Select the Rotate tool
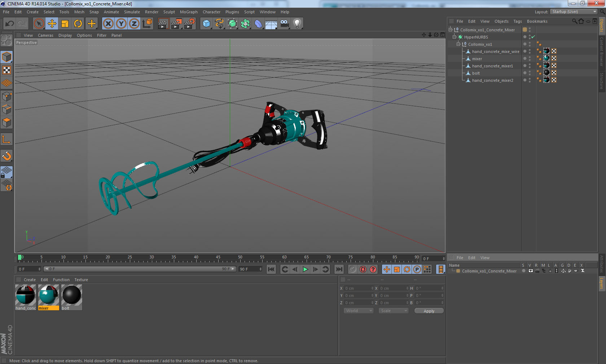The image size is (606, 364). (x=78, y=24)
